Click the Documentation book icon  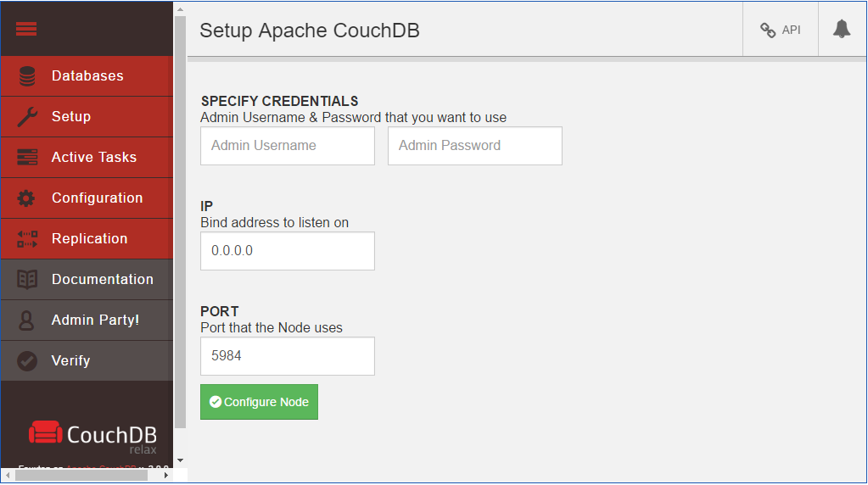pos(27,280)
